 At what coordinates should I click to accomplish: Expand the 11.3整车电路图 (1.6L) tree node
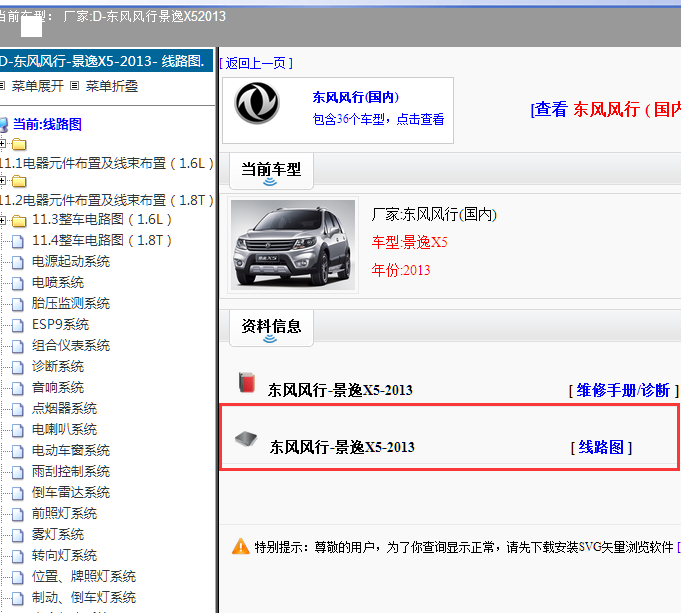tap(5, 220)
